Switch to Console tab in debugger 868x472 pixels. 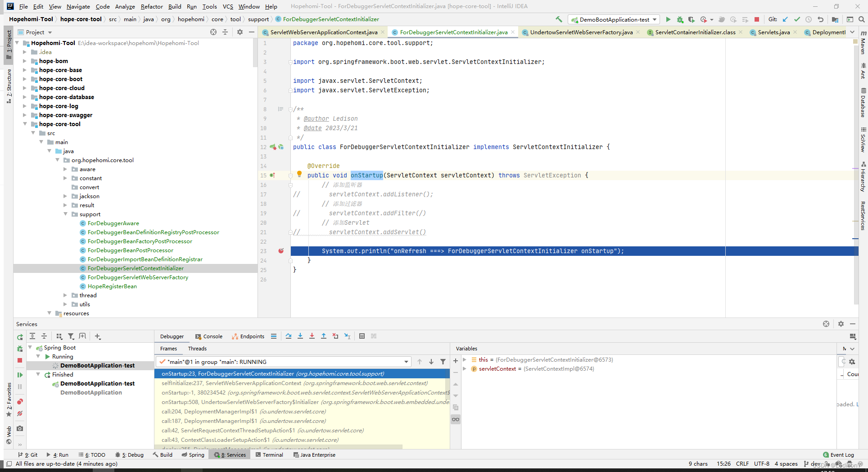coord(209,336)
